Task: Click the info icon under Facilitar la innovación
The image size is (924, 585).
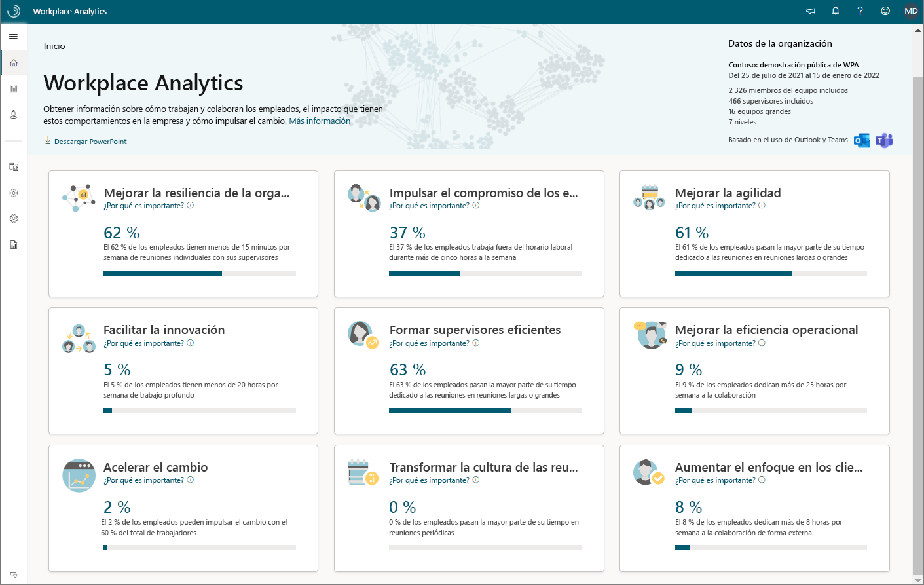Action: (x=191, y=343)
